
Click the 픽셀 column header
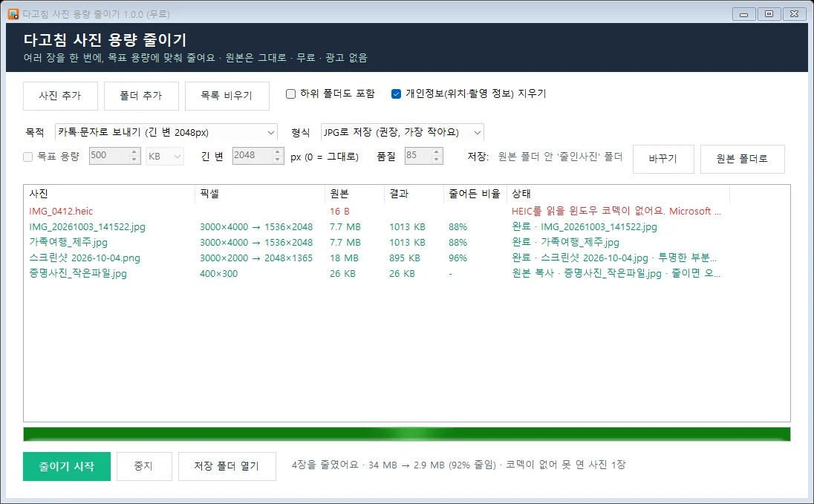tap(260, 194)
